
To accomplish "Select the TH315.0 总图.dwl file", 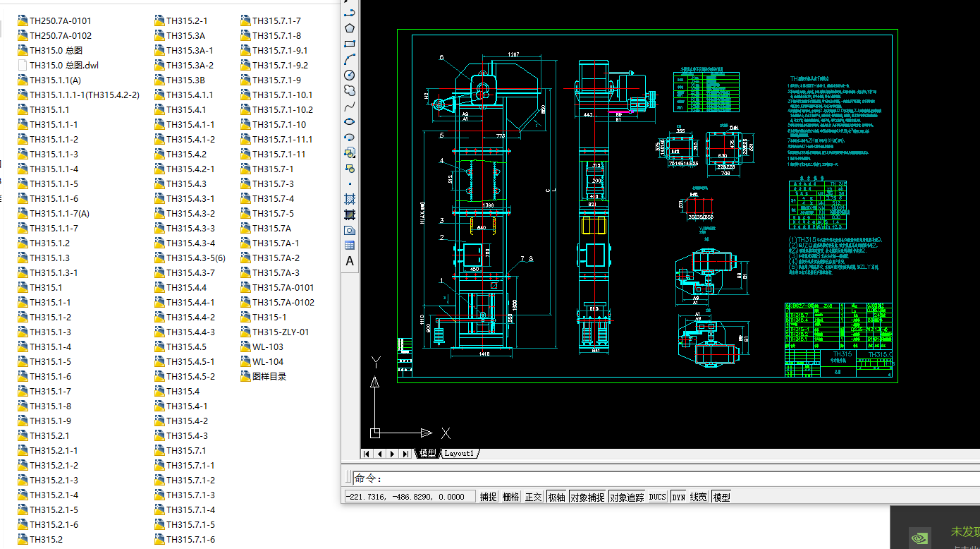I will (63, 65).
